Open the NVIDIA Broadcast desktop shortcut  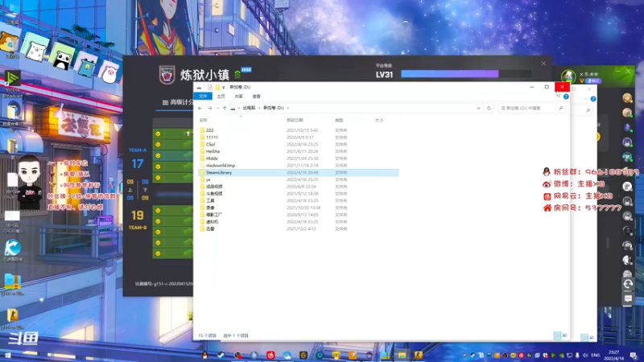tap(12, 84)
